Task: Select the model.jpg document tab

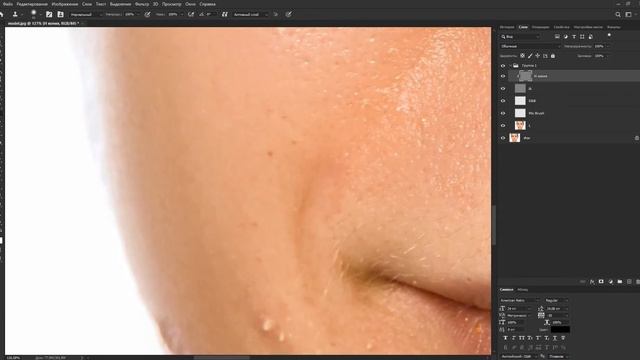Action: (43, 23)
